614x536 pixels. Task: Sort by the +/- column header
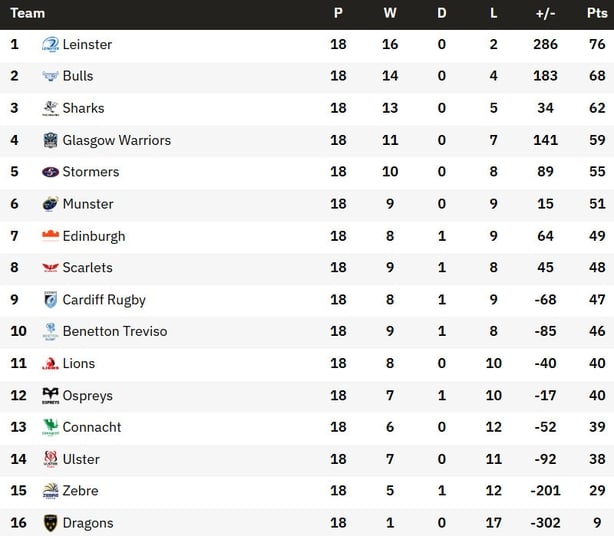[x=545, y=13]
